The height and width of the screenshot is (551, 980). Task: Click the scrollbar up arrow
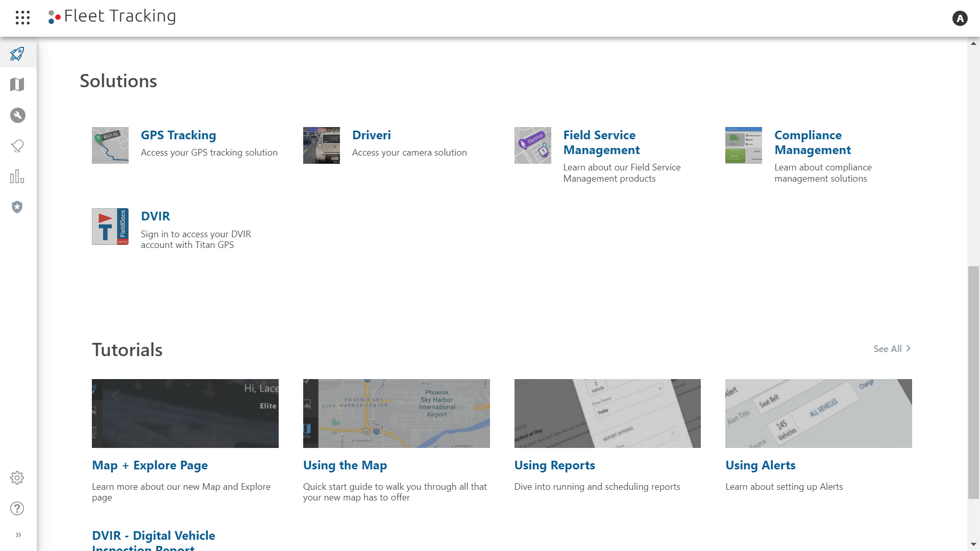(x=973, y=43)
